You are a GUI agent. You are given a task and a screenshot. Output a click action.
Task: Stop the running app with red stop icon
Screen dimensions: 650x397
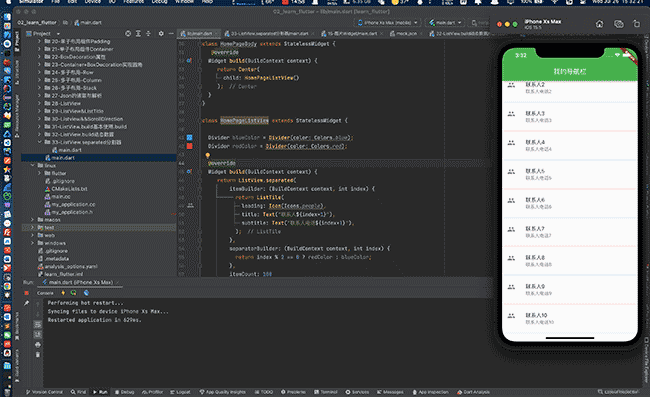click(27, 293)
